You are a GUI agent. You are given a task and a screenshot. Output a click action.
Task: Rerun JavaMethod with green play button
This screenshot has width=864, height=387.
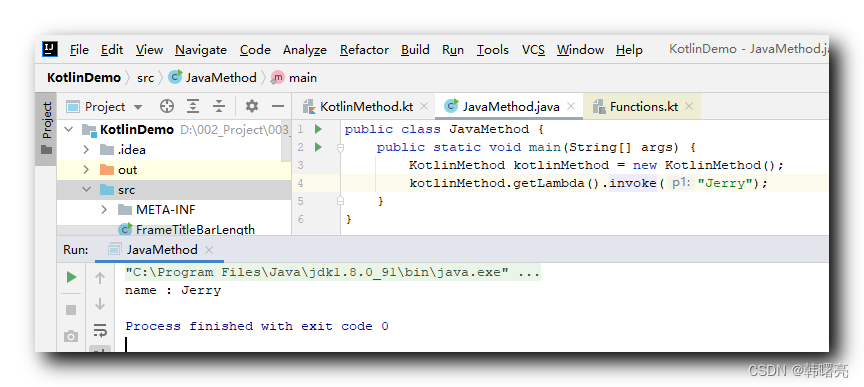72,277
